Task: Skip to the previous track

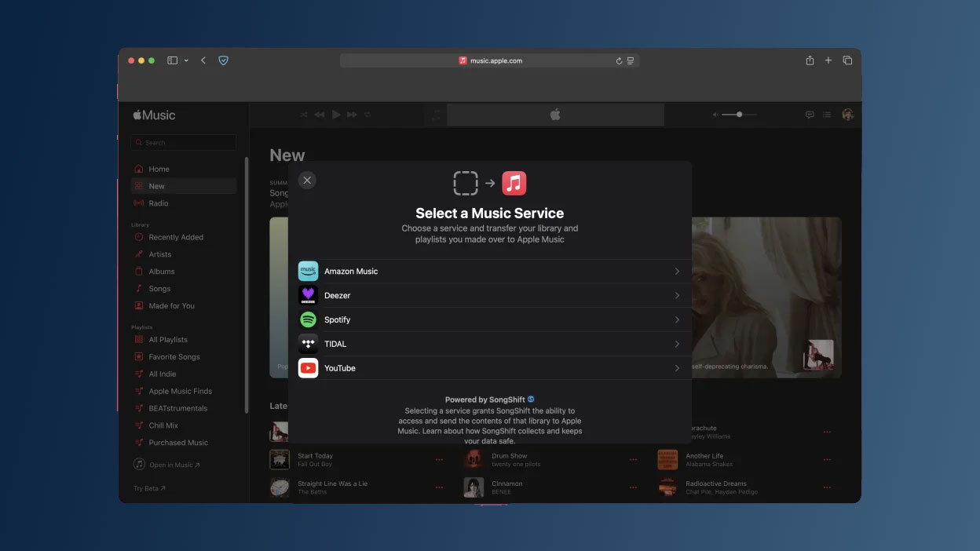Action: (x=320, y=115)
